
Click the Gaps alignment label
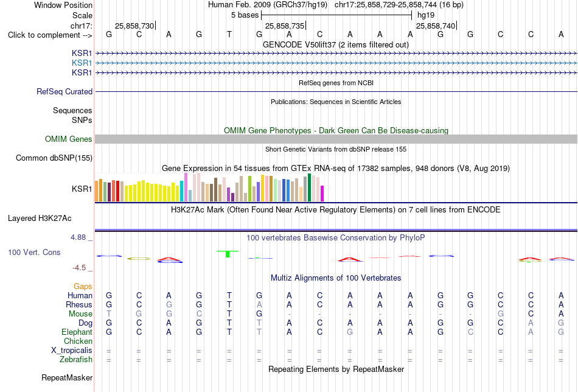coord(83,286)
